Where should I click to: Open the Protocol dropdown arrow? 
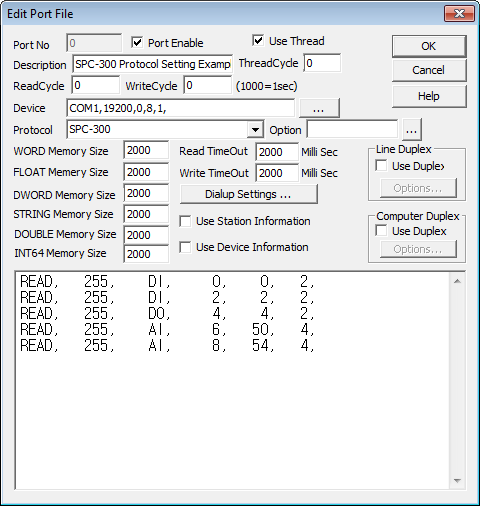pos(255,129)
